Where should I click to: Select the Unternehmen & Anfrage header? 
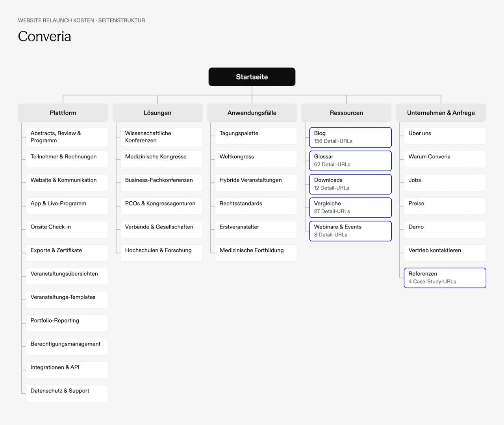tap(441, 113)
